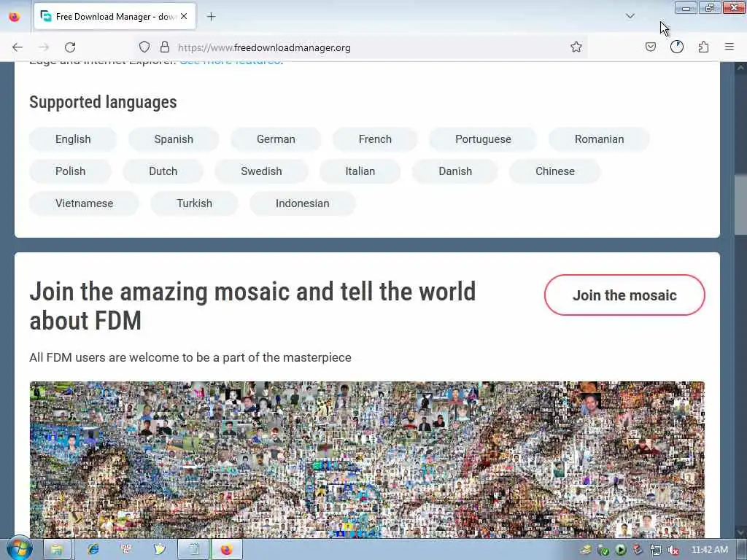Click the Supported languages heading
The width and height of the screenshot is (747, 560).
(x=103, y=102)
